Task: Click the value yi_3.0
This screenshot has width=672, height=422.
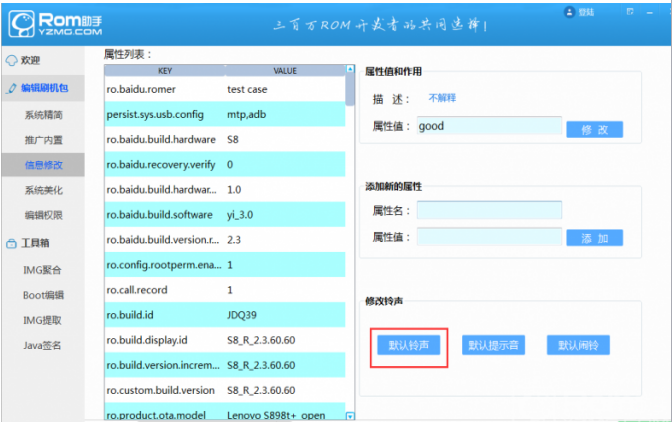Action: coord(240,215)
